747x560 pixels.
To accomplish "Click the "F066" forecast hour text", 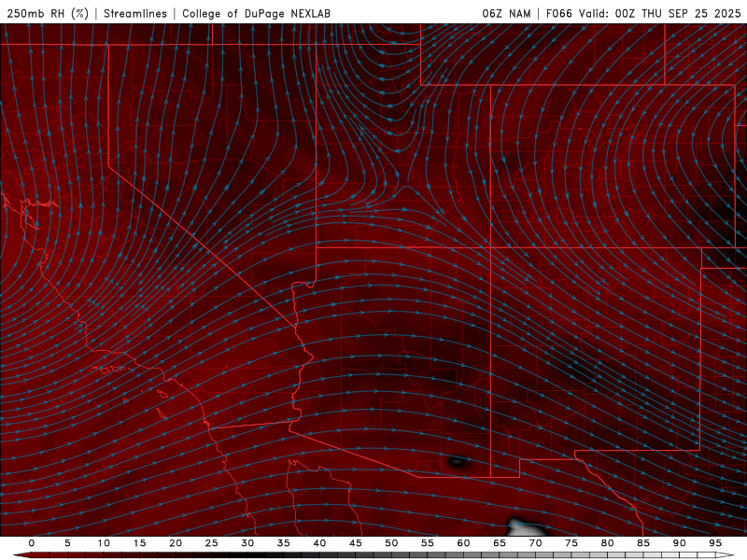I will point(558,13).
